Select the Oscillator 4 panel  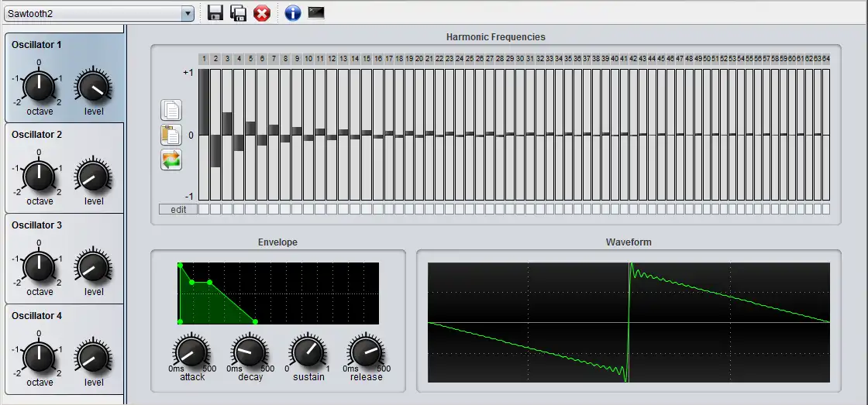(x=64, y=349)
